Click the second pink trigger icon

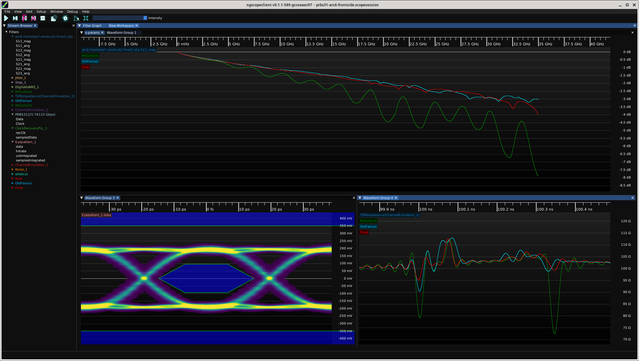pyautogui.click(x=33, y=18)
